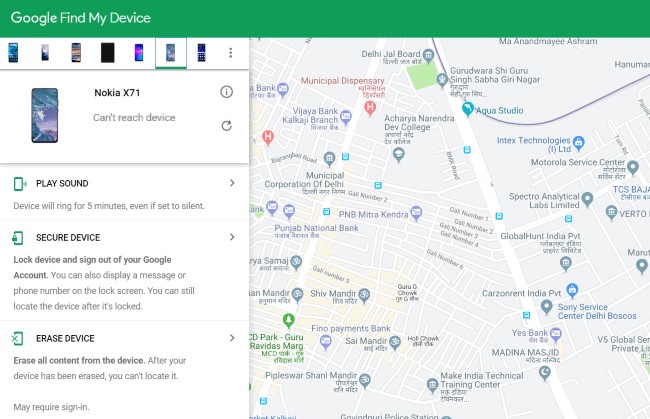Click the May require sign-in note
This screenshot has width=650, height=419.
tap(51, 407)
